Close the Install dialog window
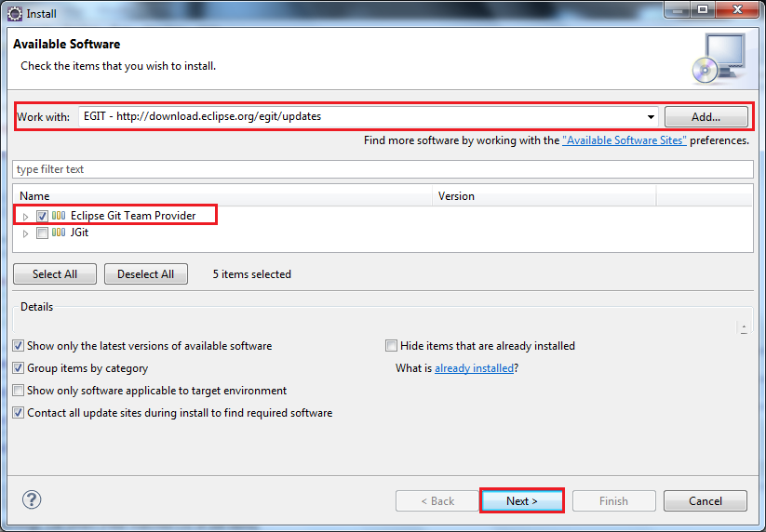This screenshot has height=532, width=766. (738, 9)
